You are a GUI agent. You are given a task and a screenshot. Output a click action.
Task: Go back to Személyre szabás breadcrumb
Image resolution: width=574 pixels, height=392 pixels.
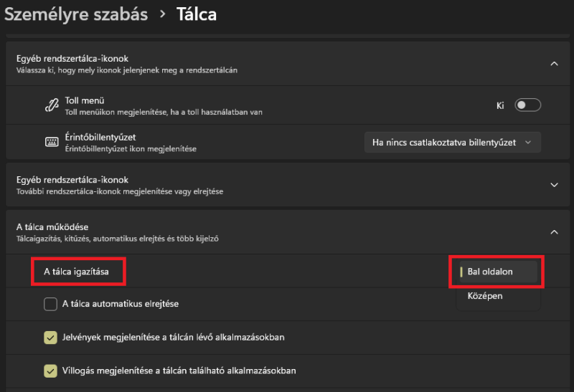pos(76,14)
